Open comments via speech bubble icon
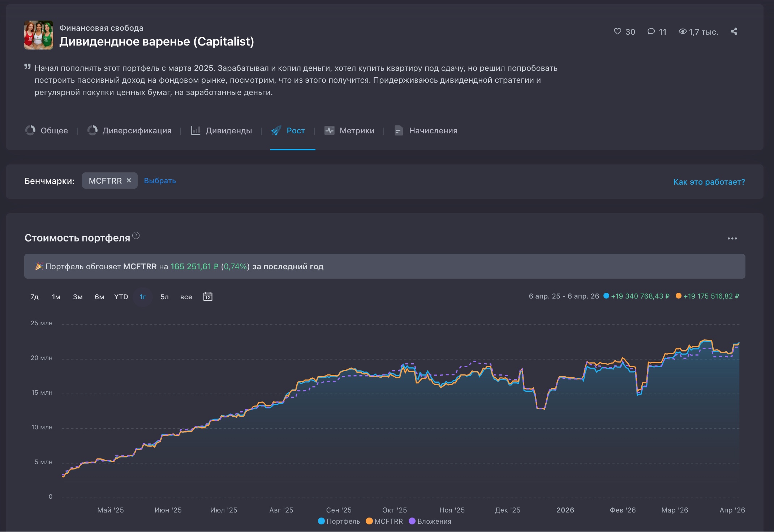 (x=651, y=31)
